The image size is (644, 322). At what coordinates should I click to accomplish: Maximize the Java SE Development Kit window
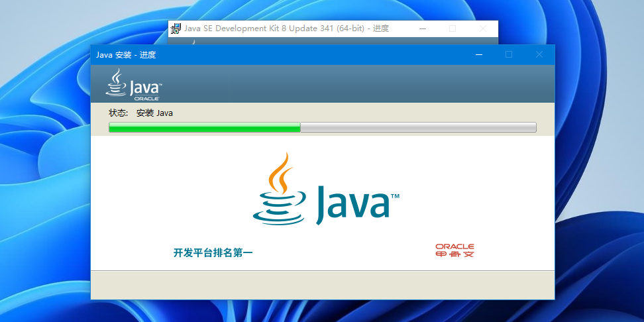click(x=453, y=28)
